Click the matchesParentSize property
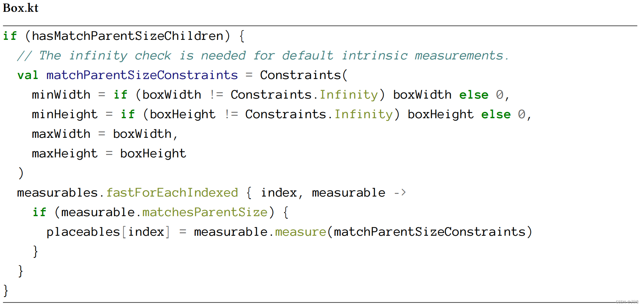 205,212
